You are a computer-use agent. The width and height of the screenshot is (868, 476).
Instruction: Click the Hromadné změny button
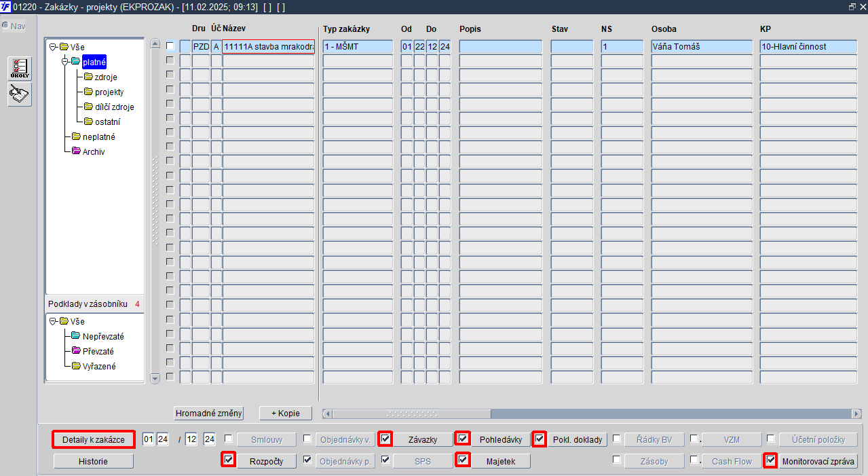point(208,413)
